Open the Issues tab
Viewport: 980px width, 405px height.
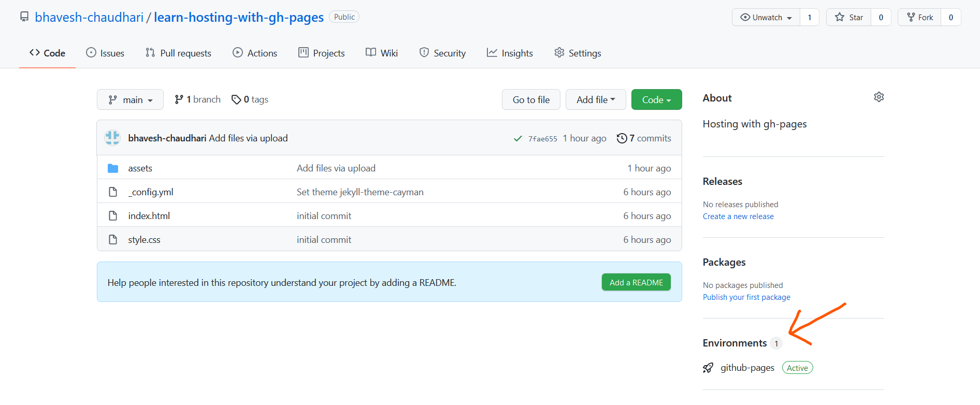click(x=105, y=53)
